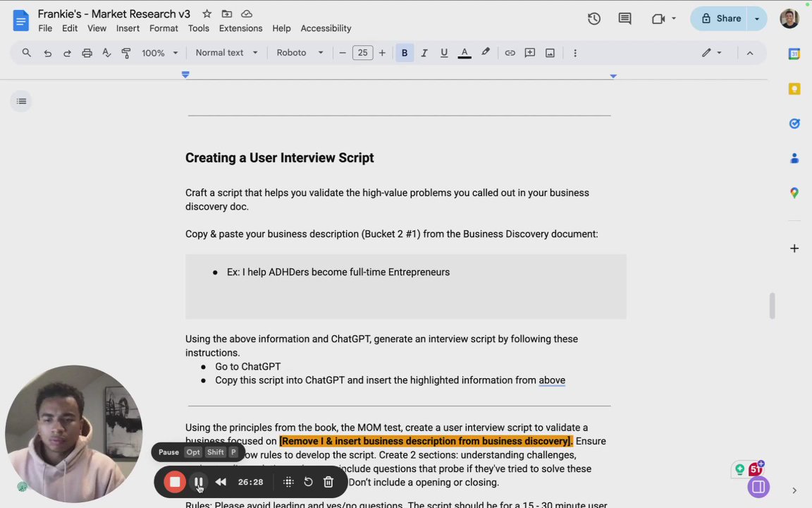
Task: Print the document
Action: tap(87, 53)
